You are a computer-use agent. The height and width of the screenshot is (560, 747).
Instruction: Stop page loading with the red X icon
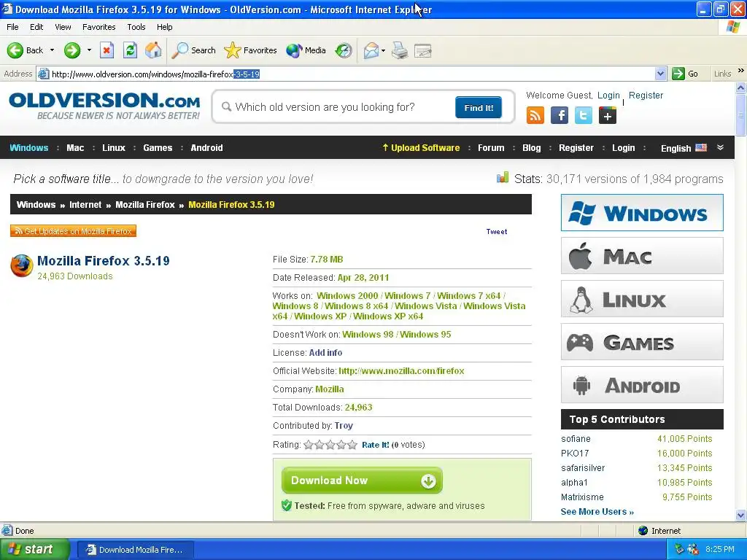click(107, 50)
